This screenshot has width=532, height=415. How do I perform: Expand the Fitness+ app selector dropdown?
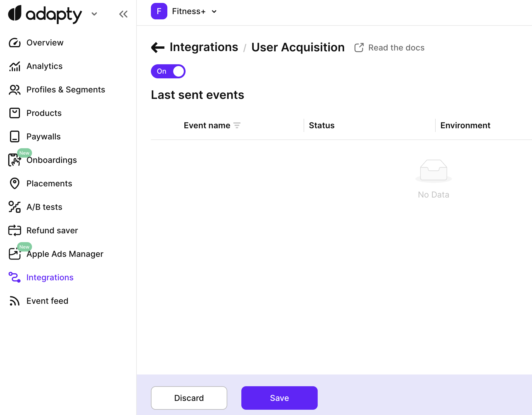(214, 11)
